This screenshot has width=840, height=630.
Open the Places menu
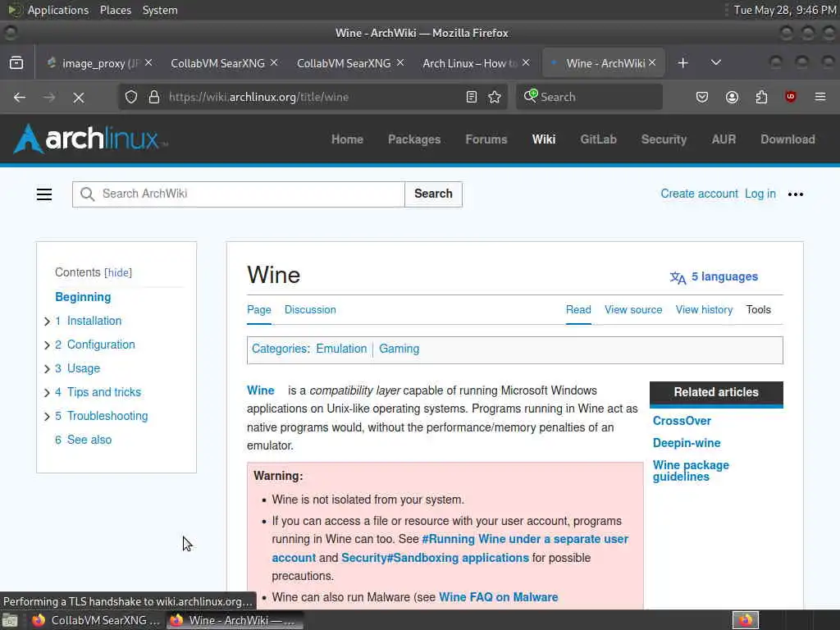click(116, 10)
